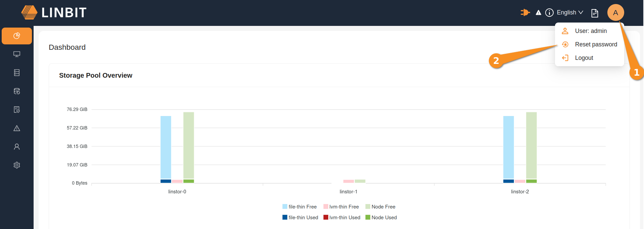
Task: Open the server rack sidebar icon
Action: coord(17,73)
